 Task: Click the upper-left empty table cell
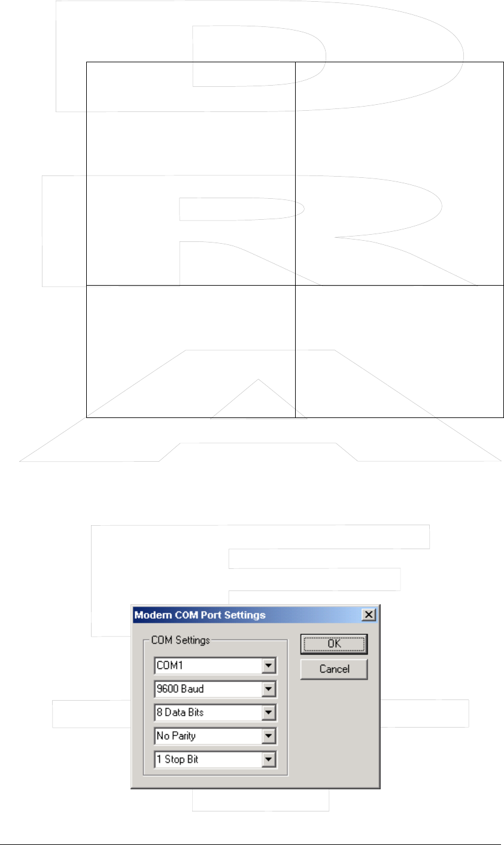tap(191, 173)
